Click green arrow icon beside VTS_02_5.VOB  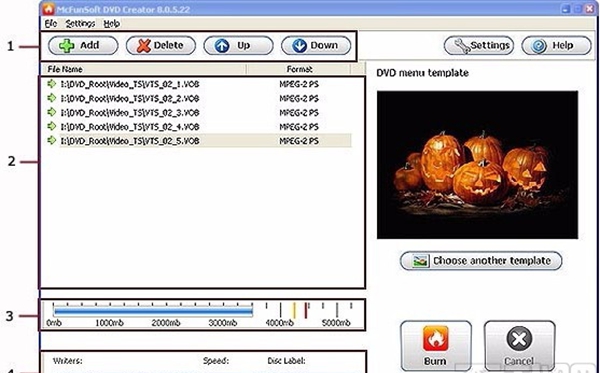[x=51, y=140]
